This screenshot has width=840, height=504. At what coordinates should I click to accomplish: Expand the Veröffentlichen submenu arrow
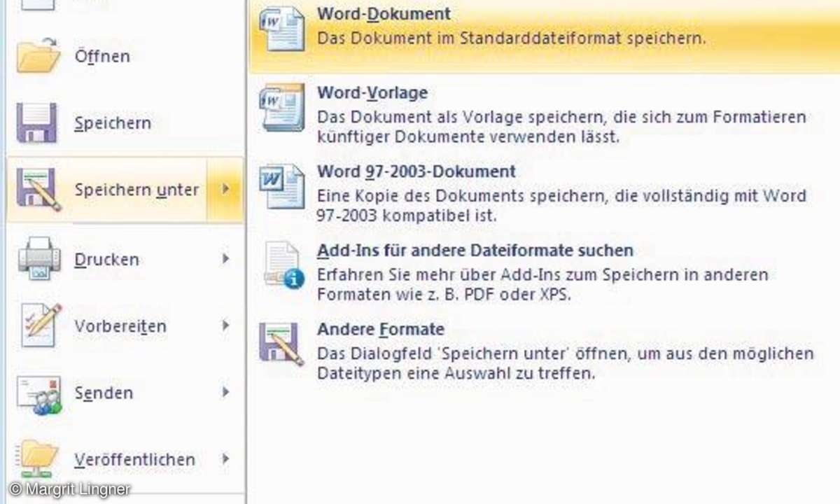click(225, 459)
